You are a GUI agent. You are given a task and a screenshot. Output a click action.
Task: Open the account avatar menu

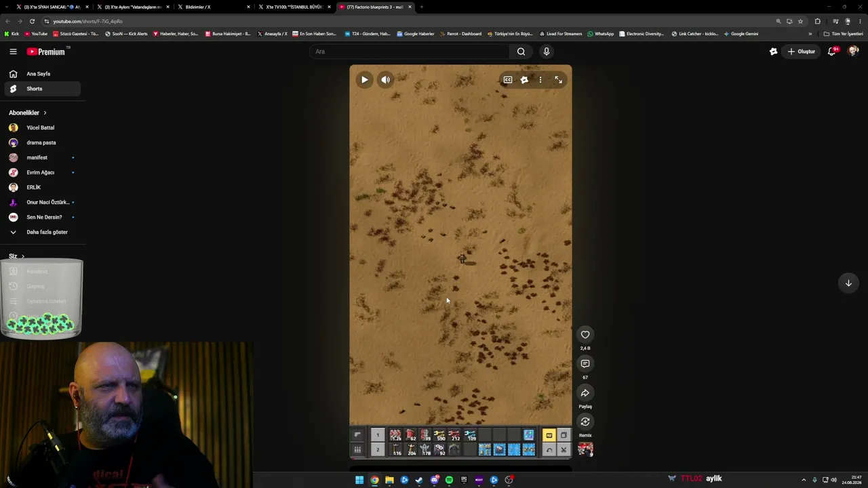coord(853,52)
